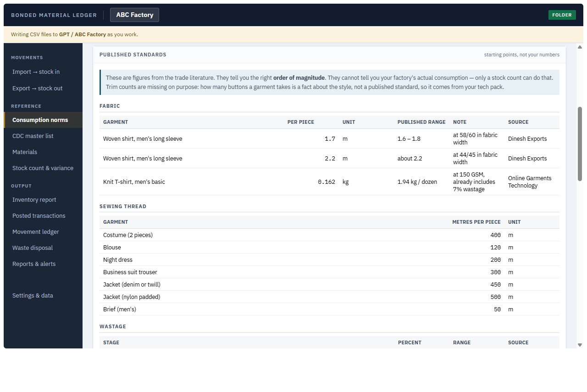Viewport: 587px width, 392px height.
Task: Click Woven shirt row with 2.2 m
Action: point(329,159)
